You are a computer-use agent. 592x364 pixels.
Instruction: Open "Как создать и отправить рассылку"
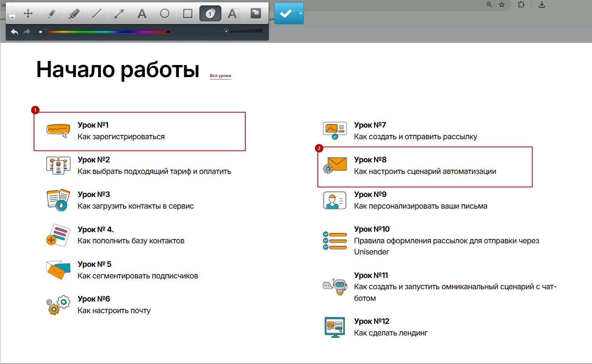[x=416, y=137]
